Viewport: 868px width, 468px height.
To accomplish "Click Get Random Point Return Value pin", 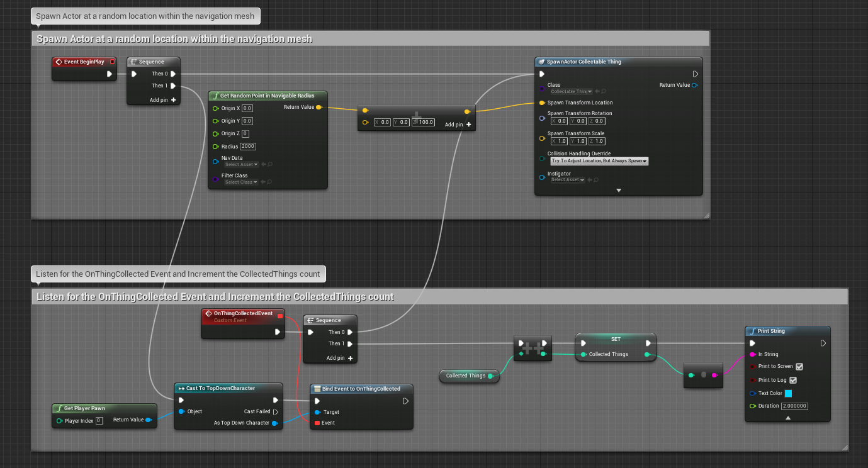I will (x=319, y=107).
